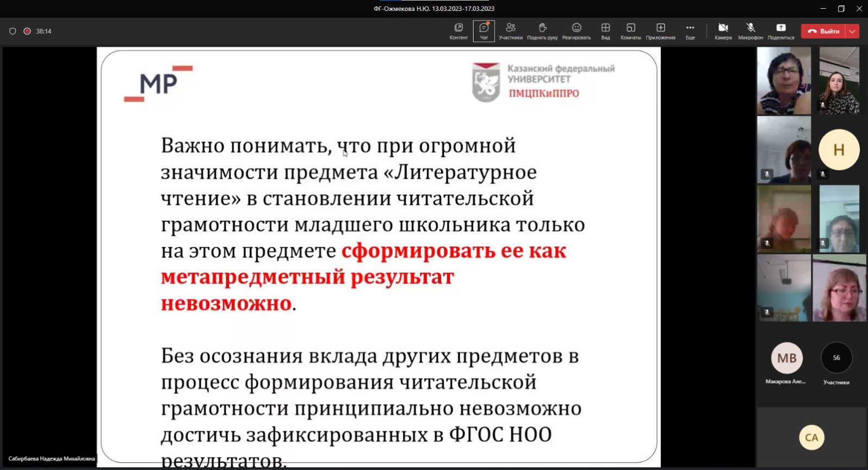Image resolution: width=868 pixels, height=470 pixels.
Task: Show the Участники list
Action: coord(510,31)
